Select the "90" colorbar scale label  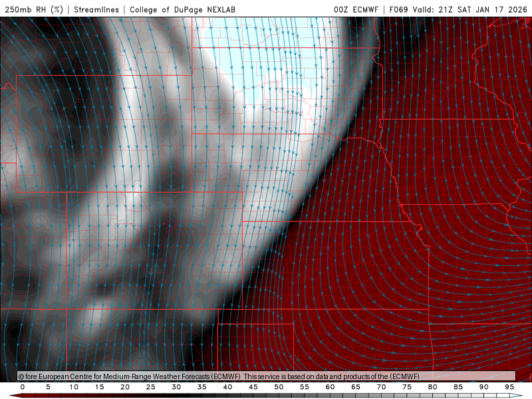[x=483, y=387]
